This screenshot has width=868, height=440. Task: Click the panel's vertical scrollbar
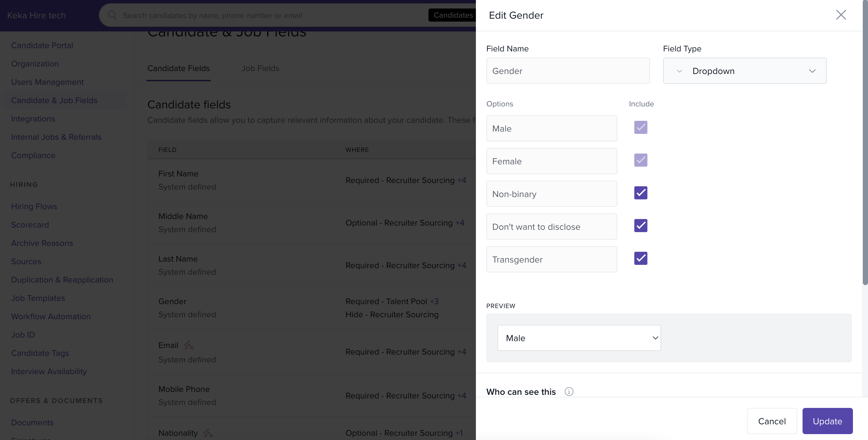click(x=865, y=142)
